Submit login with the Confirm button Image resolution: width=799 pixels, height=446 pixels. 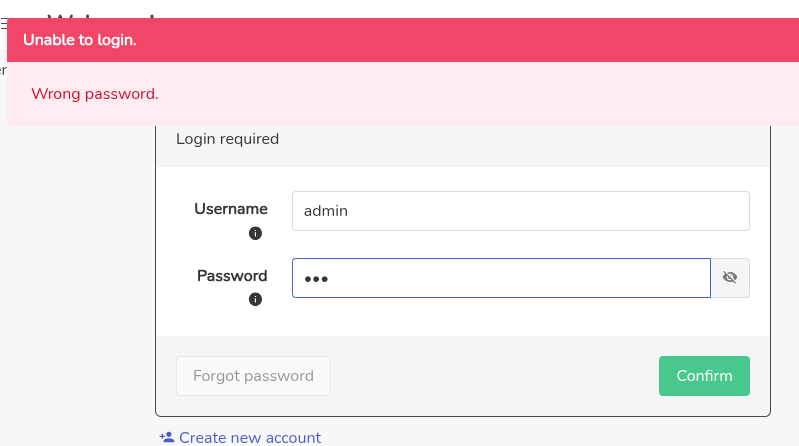pos(704,376)
